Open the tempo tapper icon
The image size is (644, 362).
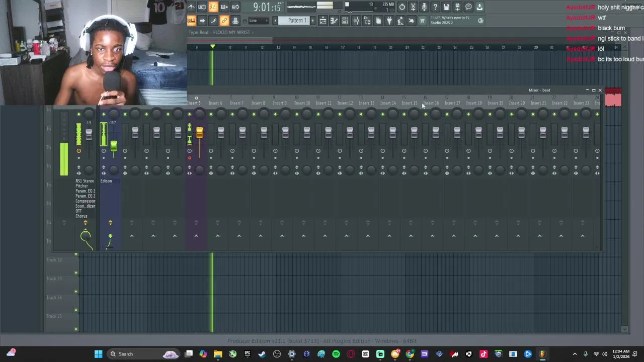pos(400,21)
